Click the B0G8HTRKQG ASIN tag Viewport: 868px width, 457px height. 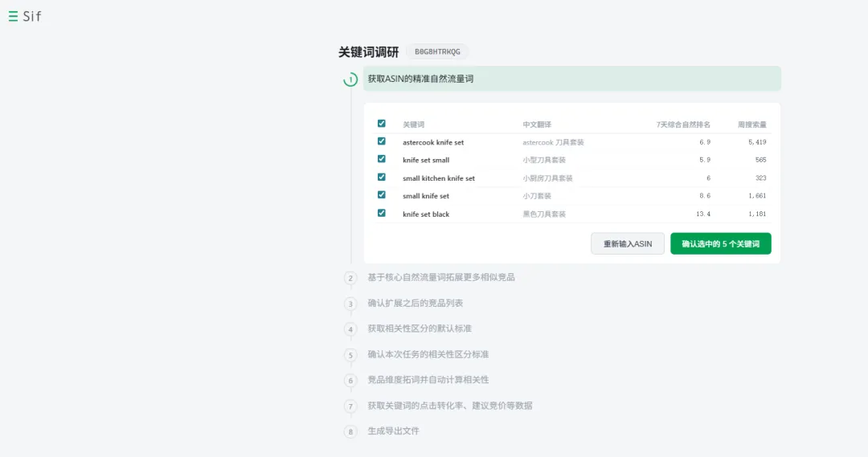tap(437, 52)
